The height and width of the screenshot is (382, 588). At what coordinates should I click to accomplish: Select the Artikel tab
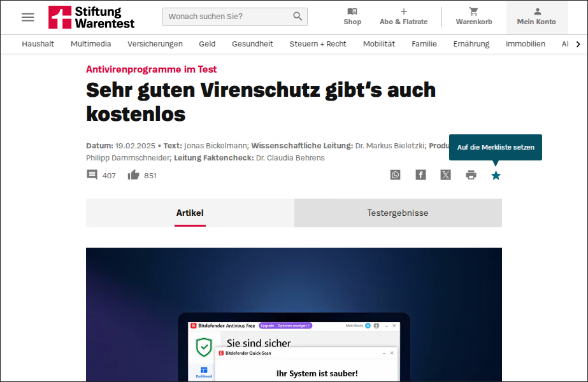pos(190,213)
